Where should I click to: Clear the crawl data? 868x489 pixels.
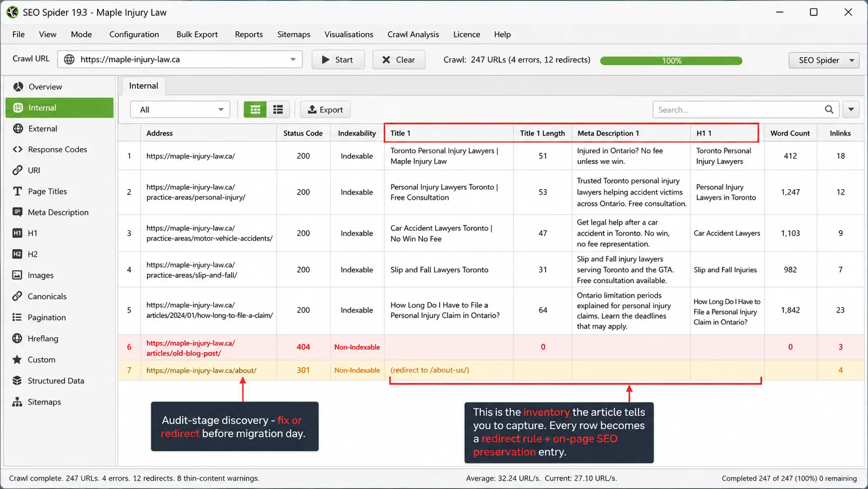click(399, 60)
